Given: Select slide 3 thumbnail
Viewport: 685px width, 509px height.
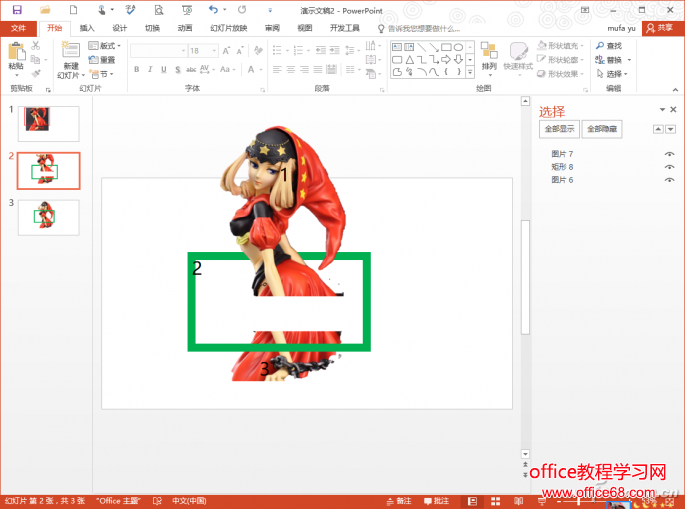Looking at the screenshot, I should [48, 218].
